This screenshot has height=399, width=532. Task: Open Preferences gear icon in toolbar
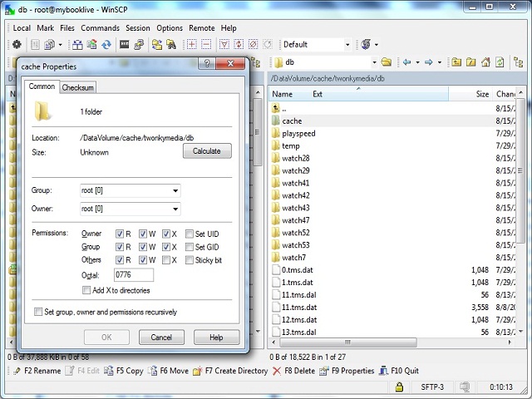point(17,44)
